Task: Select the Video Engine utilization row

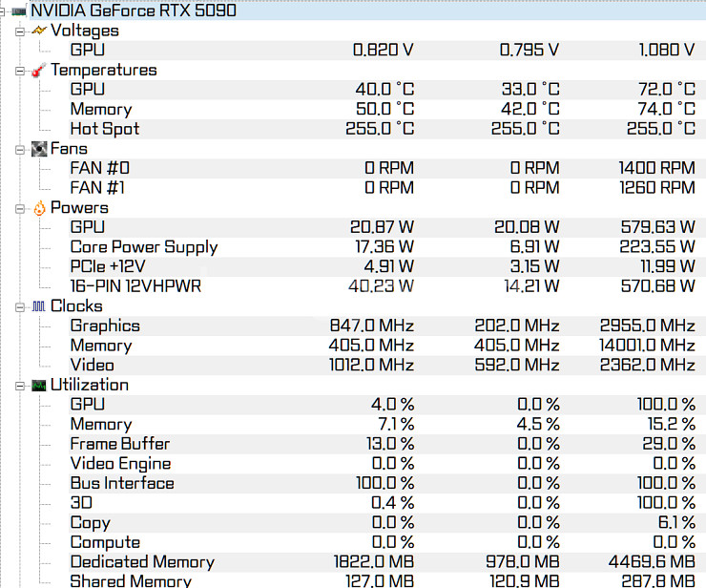Action: [120, 464]
